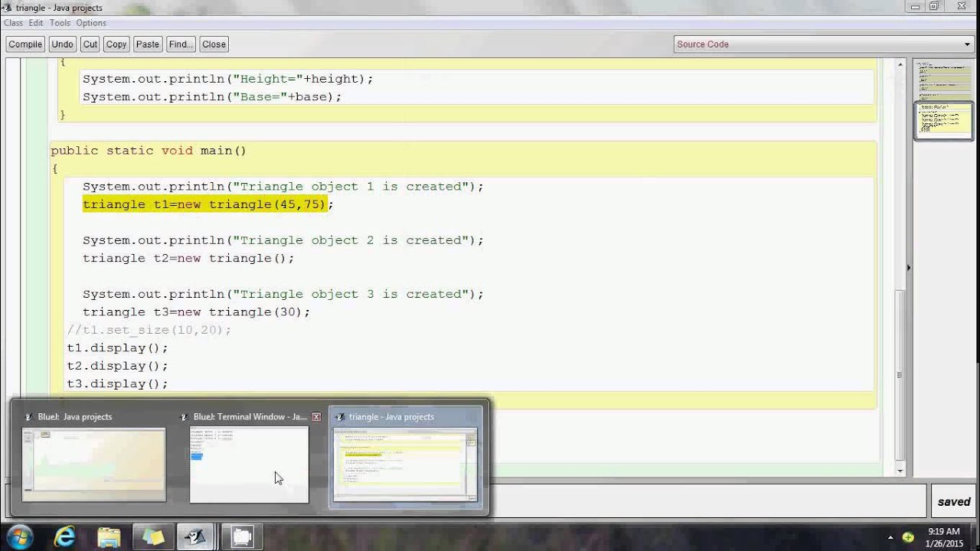Click the Close toolbar button

click(214, 44)
